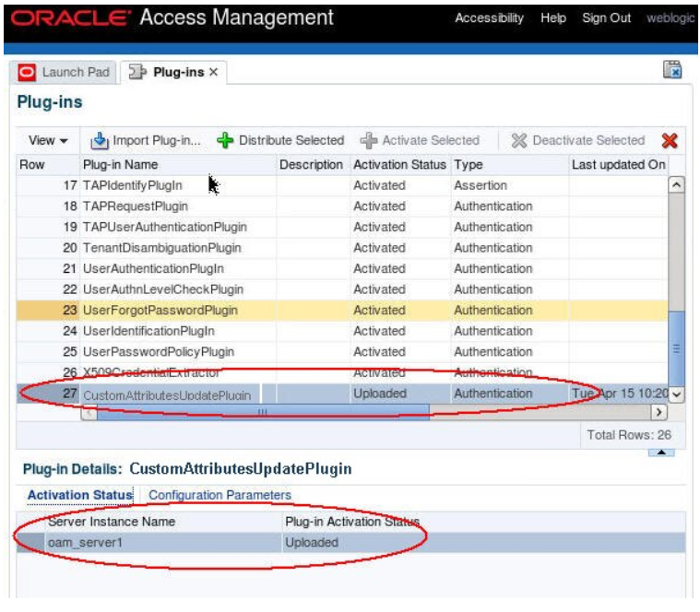The height and width of the screenshot is (612, 700).
Task: Select TAPUserAuthenticationPlugin row
Action: tap(342, 227)
